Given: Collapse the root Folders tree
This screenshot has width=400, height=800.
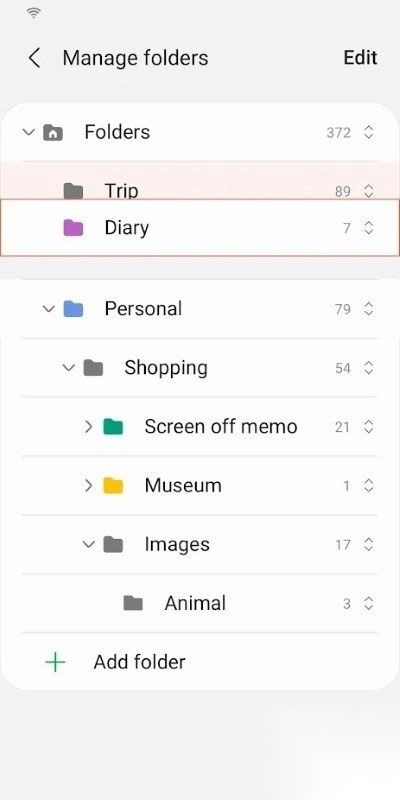Looking at the screenshot, I should (29, 133).
